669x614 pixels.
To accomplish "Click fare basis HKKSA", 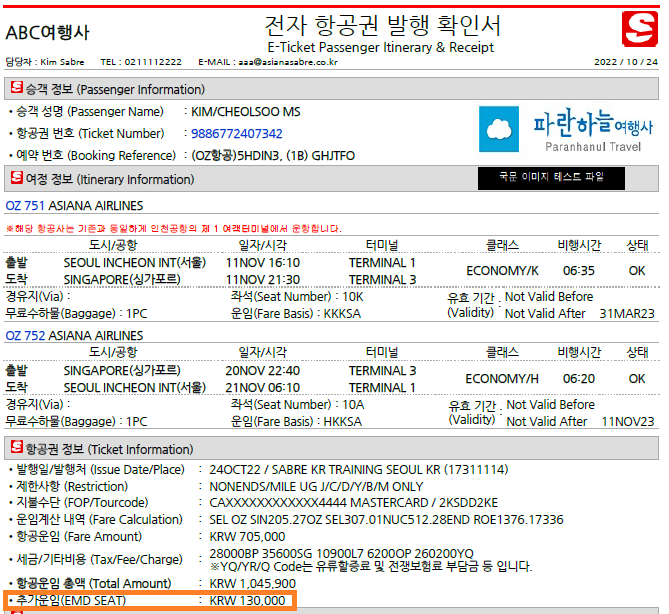I will coord(343,422).
